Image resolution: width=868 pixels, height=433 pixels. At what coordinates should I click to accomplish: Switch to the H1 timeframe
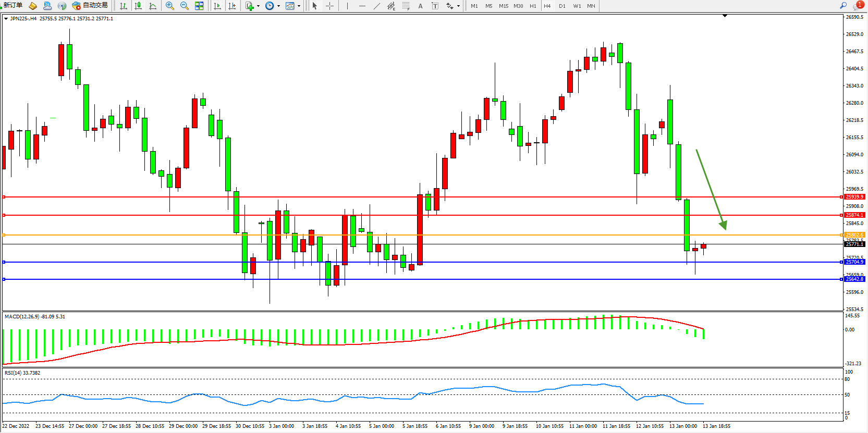click(533, 6)
